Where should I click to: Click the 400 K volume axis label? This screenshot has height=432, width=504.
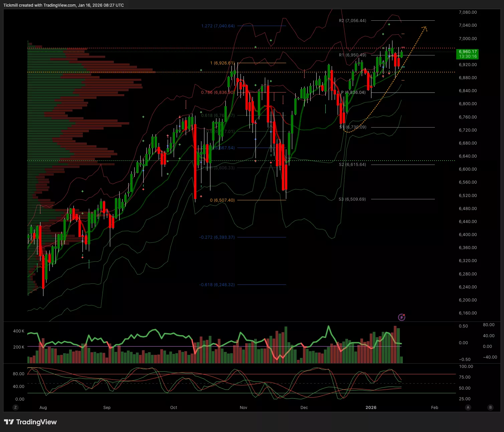19,331
